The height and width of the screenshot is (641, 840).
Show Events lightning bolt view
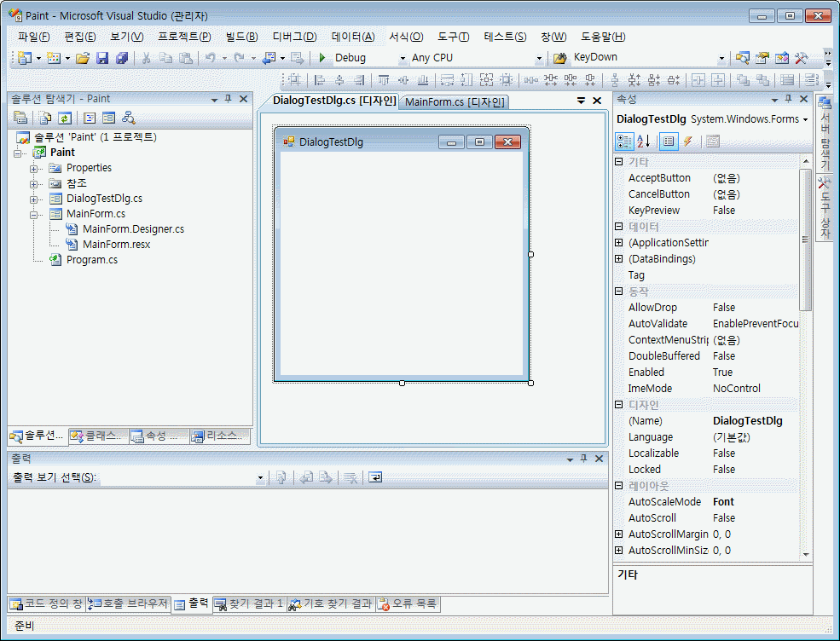(x=688, y=141)
